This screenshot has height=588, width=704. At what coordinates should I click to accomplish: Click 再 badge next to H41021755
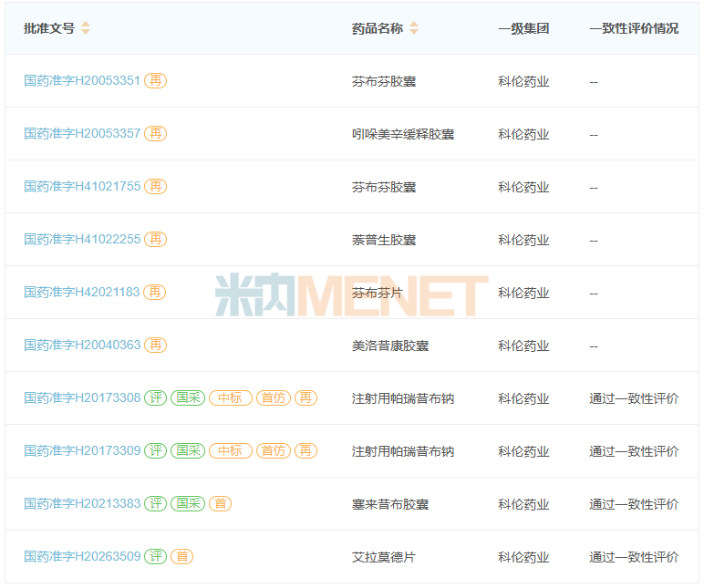155,186
